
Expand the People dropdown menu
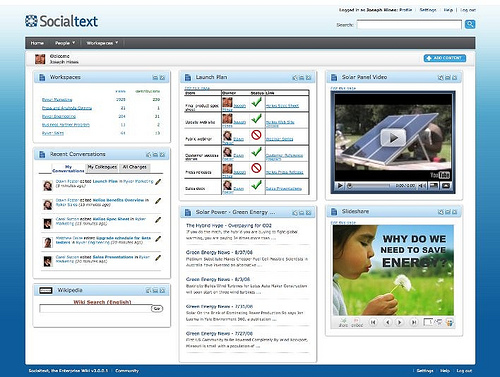click(x=65, y=43)
